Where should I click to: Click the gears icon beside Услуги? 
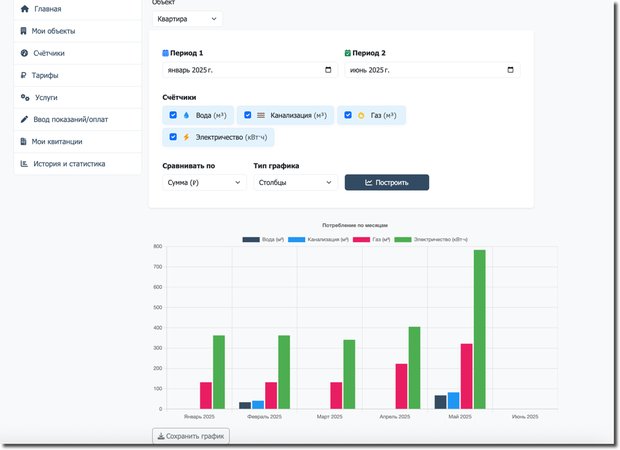click(x=25, y=97)
